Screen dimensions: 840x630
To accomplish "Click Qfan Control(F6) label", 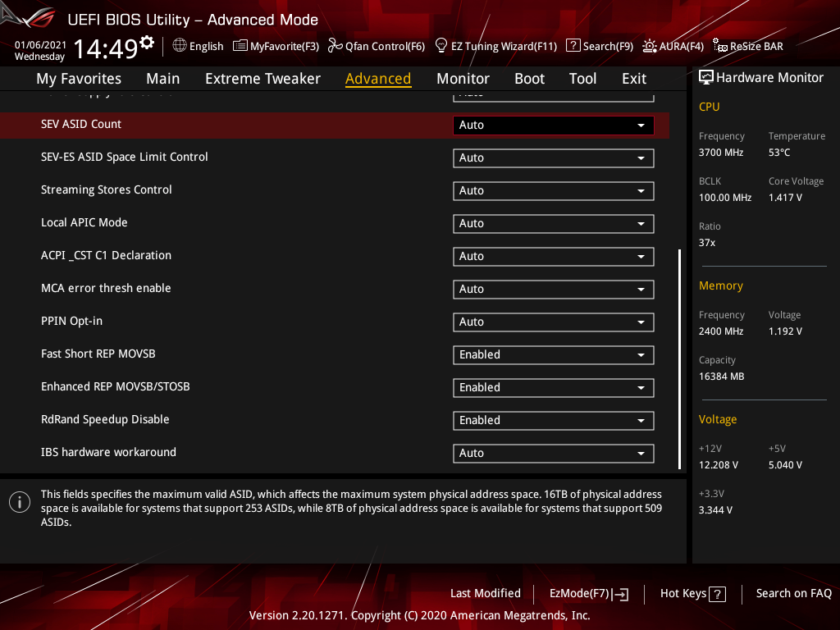I will 386,46.
